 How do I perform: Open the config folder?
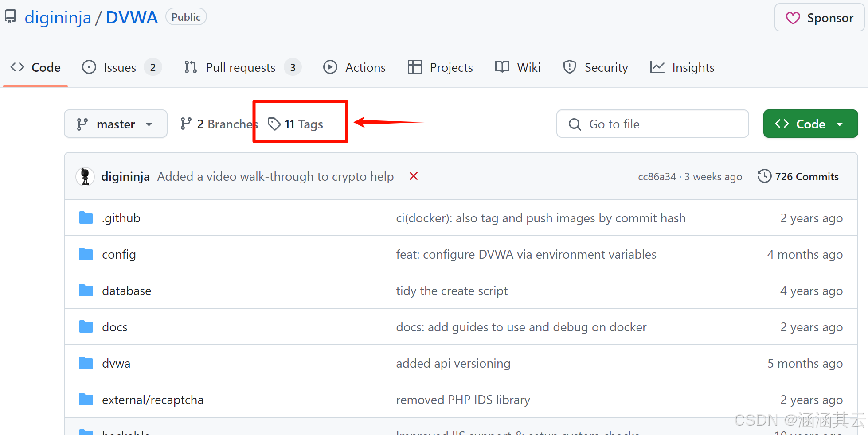(x=119, y=254)
